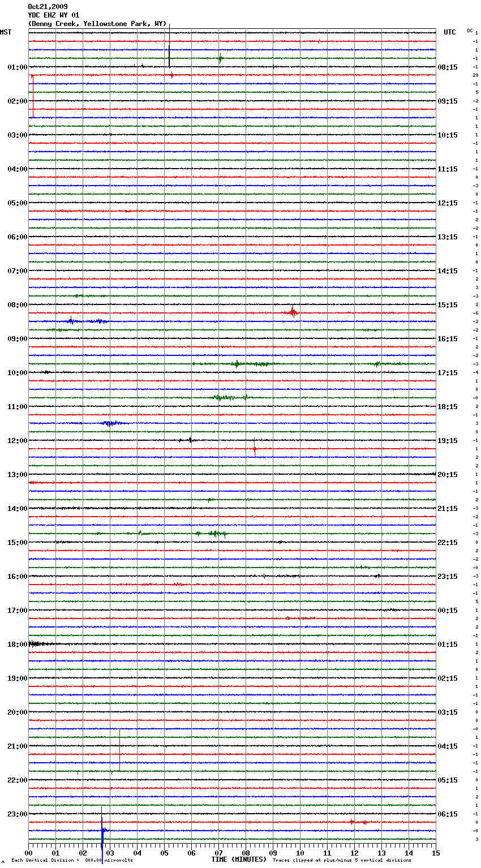Select the 05:00 MST time label
This screenshot has height=868, width=481.
18,203
